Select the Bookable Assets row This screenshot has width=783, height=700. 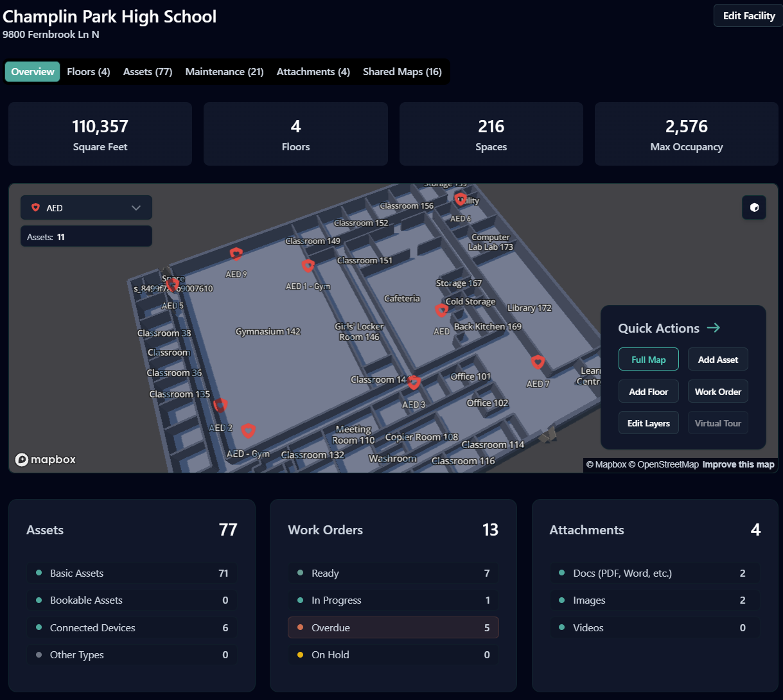point(132,600)
